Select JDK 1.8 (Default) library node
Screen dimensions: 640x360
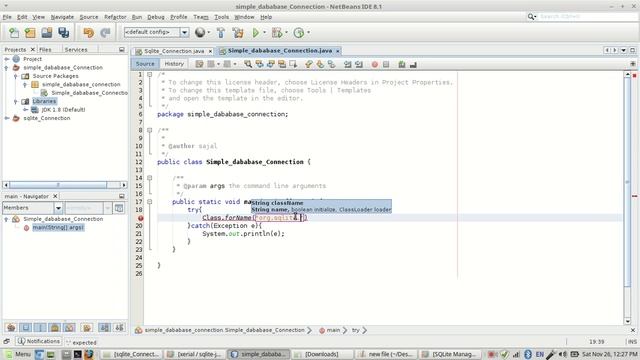63,110
